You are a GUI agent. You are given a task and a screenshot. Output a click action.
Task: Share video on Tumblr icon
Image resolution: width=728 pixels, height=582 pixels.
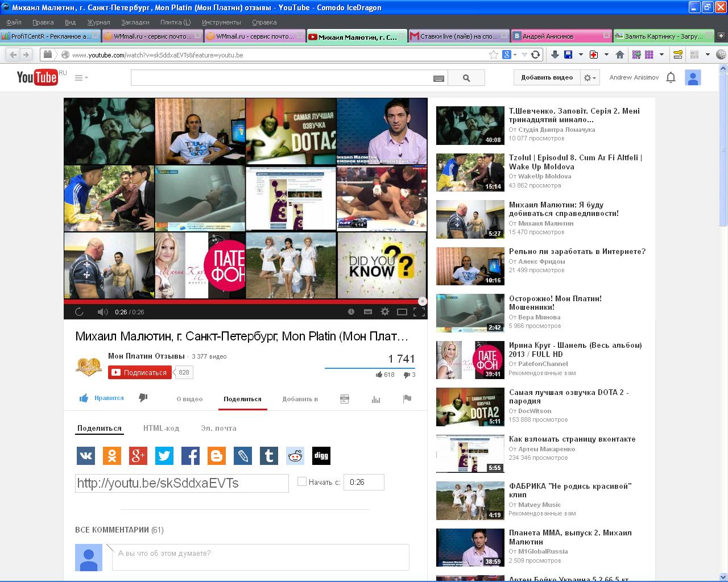(x=269, y=456)
